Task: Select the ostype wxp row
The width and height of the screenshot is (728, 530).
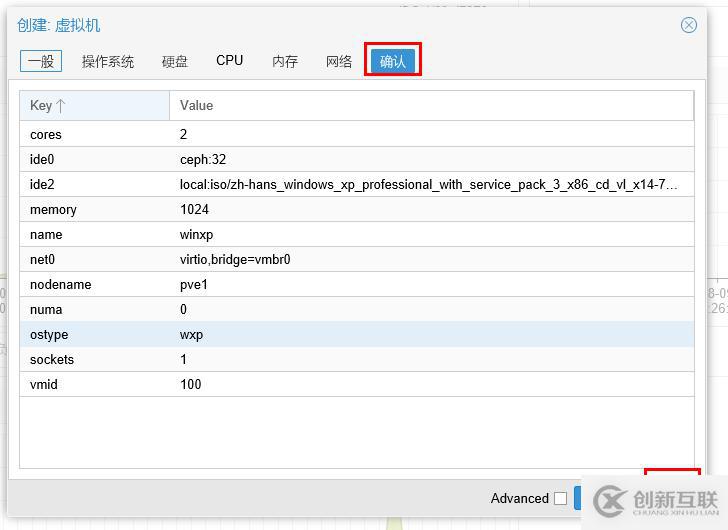Action: [x=356, y=334]
